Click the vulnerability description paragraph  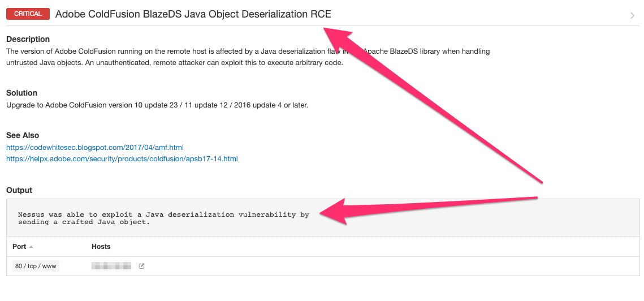tap(170, 51)
